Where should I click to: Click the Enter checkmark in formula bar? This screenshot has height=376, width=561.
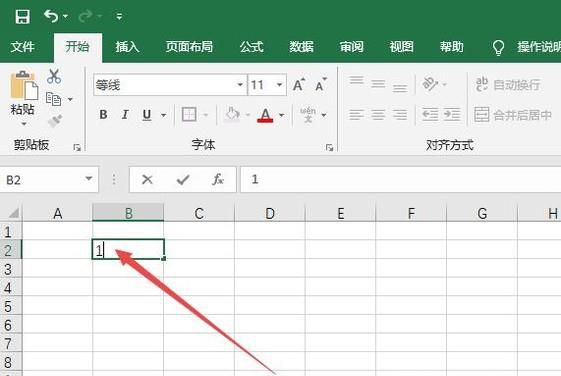coord(183,179)
